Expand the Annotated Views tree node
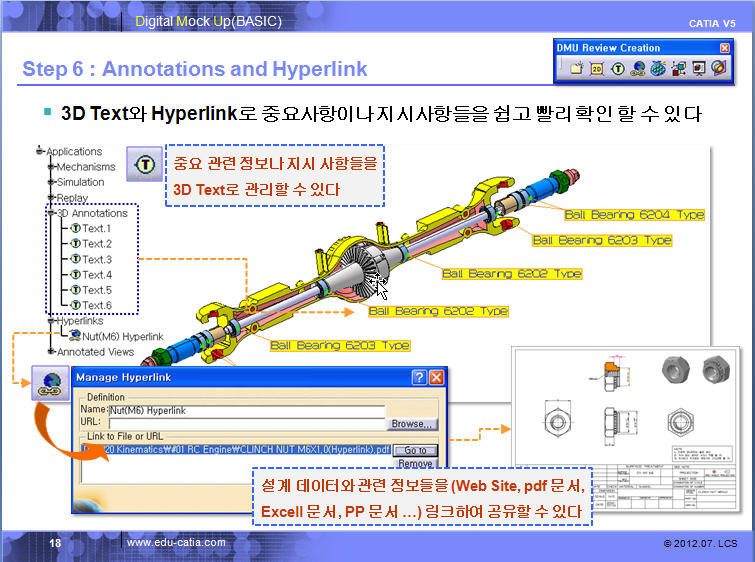The width and height of the screenshot is (755, 562). tap(50, 352)
